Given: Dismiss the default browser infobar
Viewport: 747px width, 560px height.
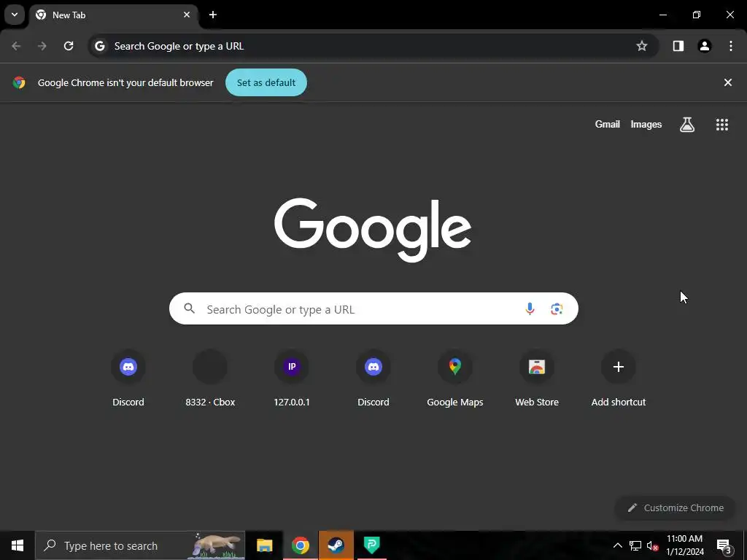Looking at the screenshot, I should [727, 82].
